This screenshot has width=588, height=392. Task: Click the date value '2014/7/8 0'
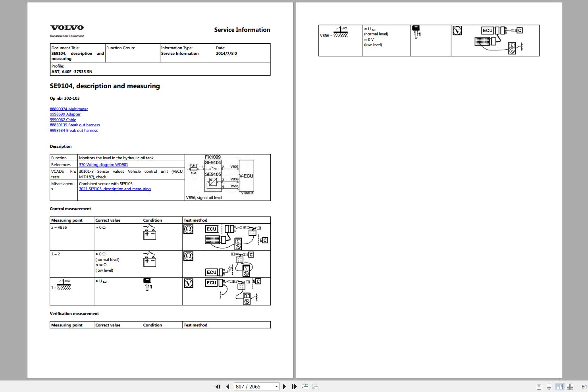pyautogui.click(x=226, y=54)
